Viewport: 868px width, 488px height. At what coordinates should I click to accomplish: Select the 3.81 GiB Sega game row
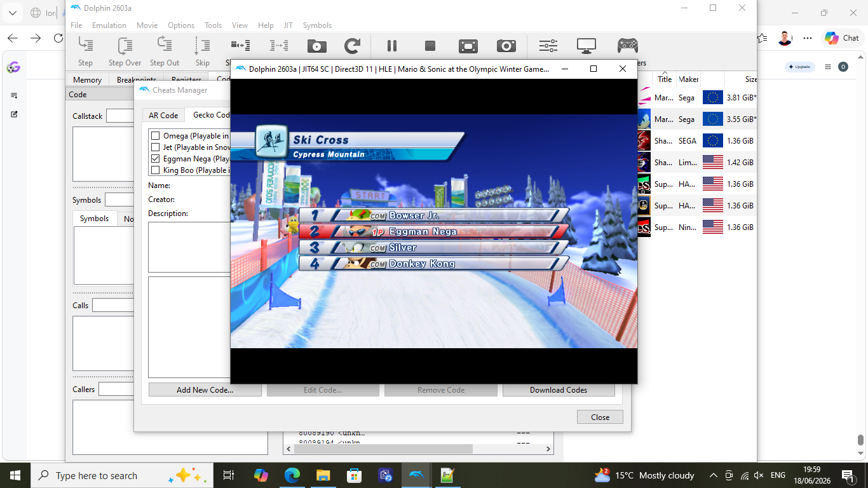point(696,98)
